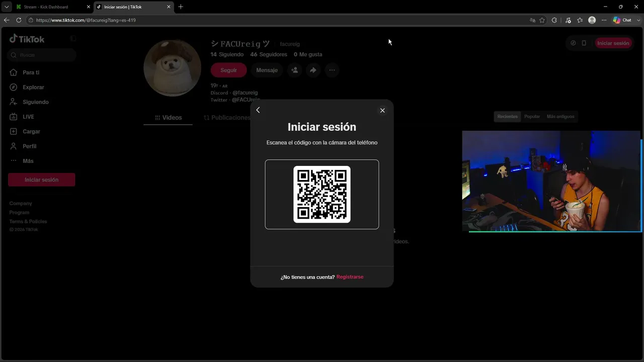Go back using the dialog's back arrow
This screenshot has width=644, height=362.
coord(258,110)
